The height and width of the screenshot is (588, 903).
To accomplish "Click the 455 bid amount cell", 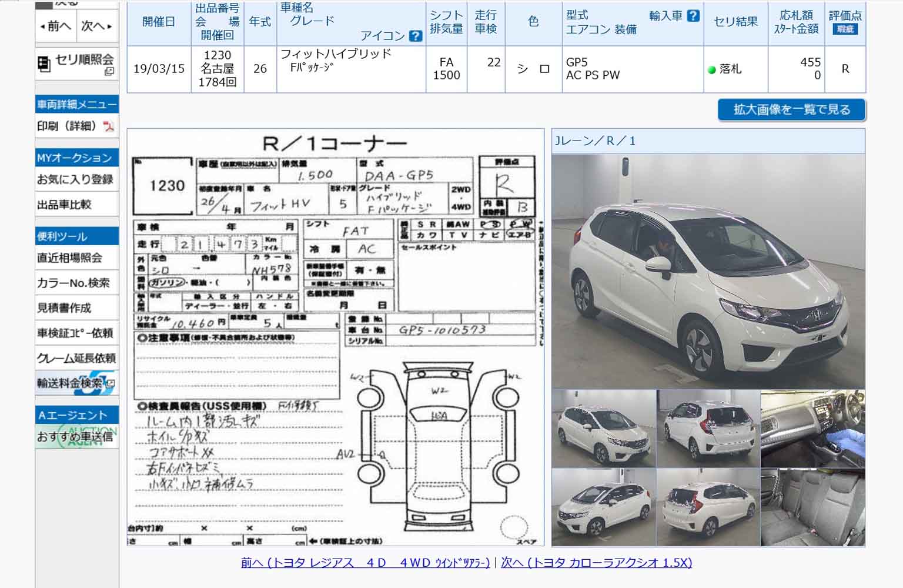I will pyautogui.click(x=796, y=69).
